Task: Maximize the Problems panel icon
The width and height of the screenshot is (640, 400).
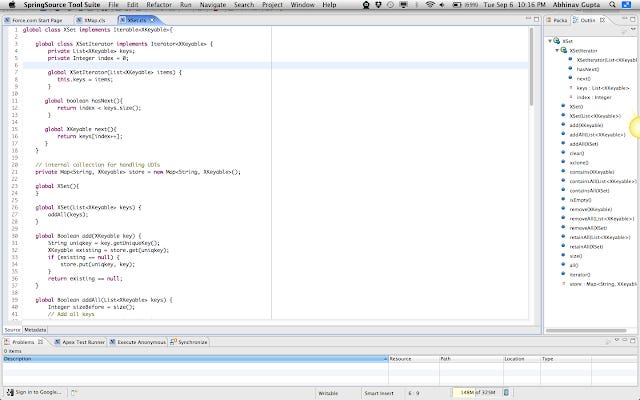Action: 633,340
